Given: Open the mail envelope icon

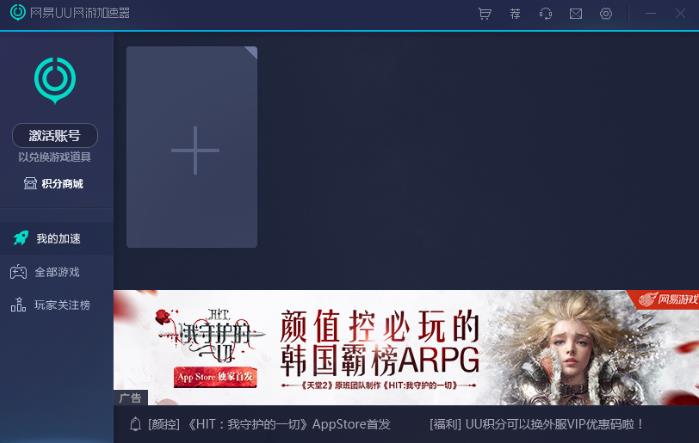Looking at the screenshot, I should tap(576, 14).
